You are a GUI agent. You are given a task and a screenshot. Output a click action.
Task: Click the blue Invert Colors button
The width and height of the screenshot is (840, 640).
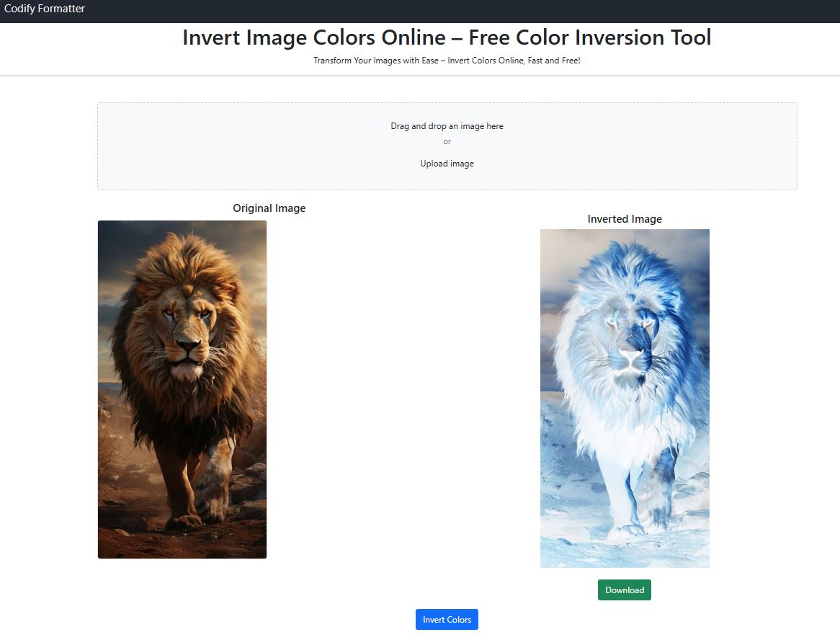pyautogui.click(x=447, y=619)
